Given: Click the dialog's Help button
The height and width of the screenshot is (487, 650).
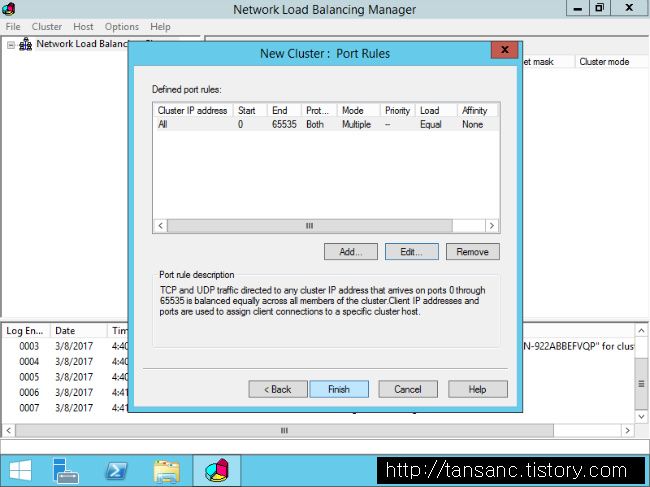Looking at the screenshot, I should coord(478,389).
